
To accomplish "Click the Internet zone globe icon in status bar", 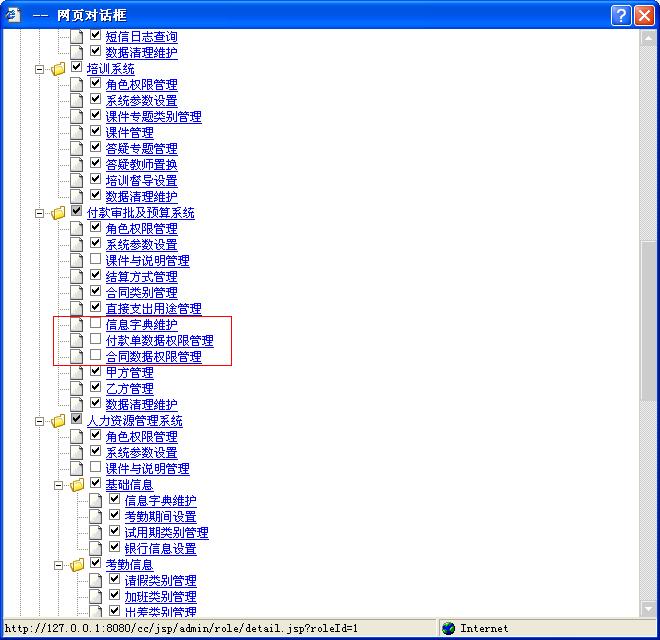I will click(x=449, y=629).
